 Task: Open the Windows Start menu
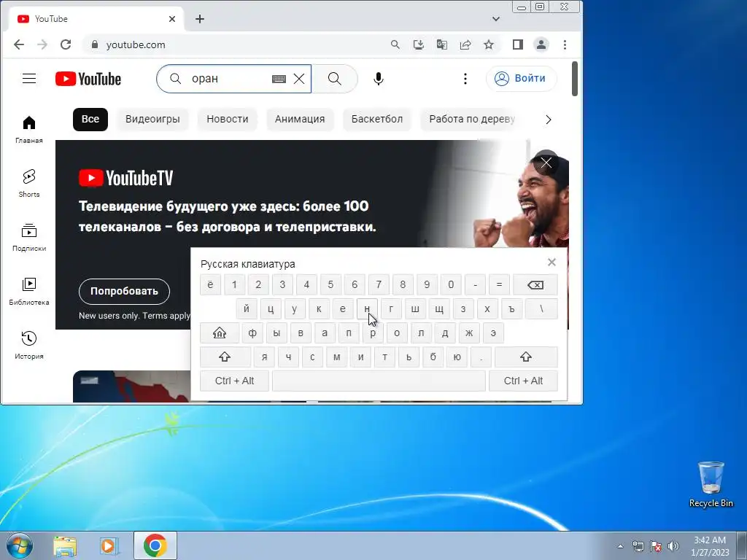tap(20, 545)
